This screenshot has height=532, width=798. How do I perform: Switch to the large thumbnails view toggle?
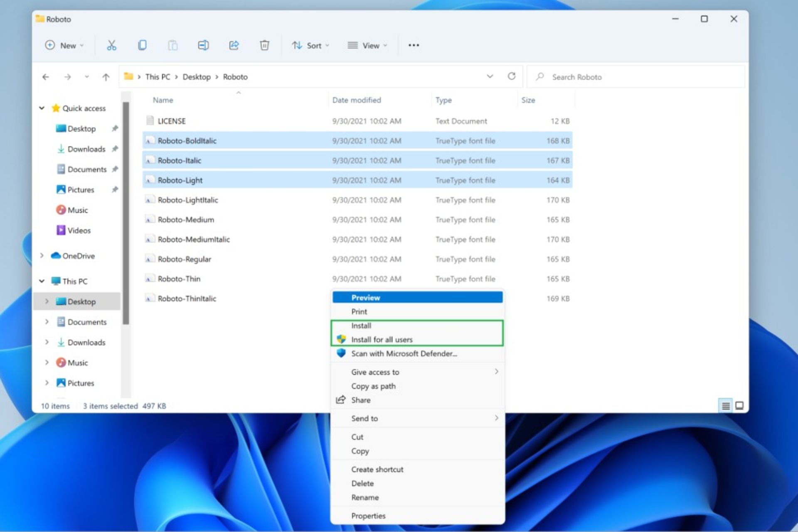click(x=739, y=406)
